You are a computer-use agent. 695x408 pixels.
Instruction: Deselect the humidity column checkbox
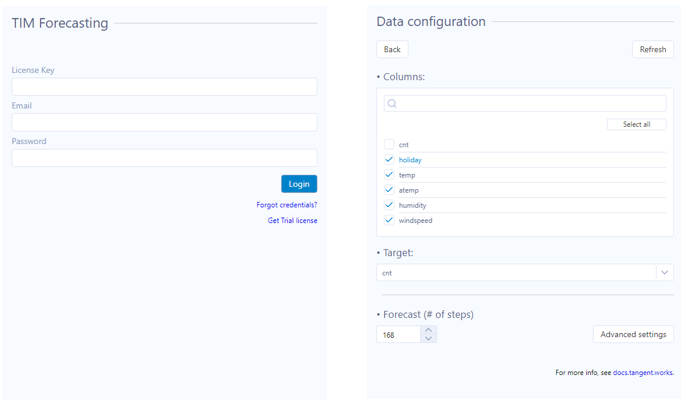click(x=389, y=205)
